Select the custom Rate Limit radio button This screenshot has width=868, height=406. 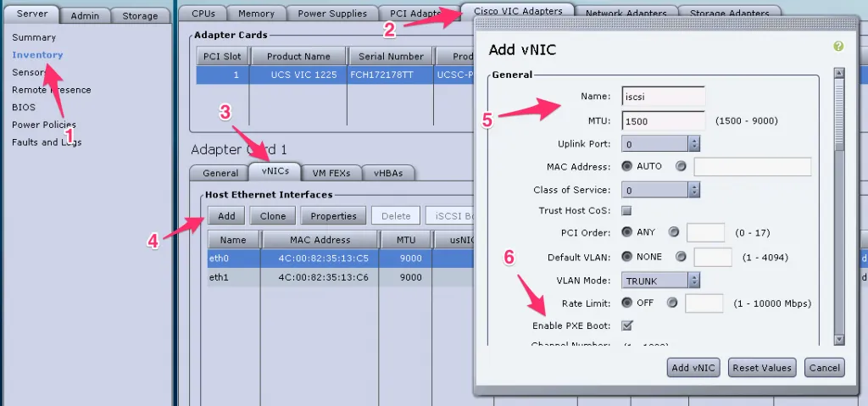672,303
